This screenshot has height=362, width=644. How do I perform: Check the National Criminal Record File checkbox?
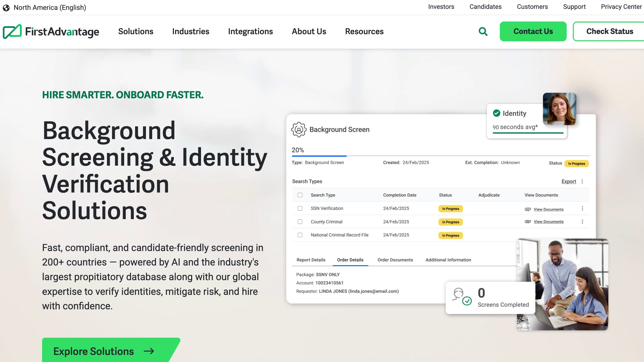pos(300,235)
